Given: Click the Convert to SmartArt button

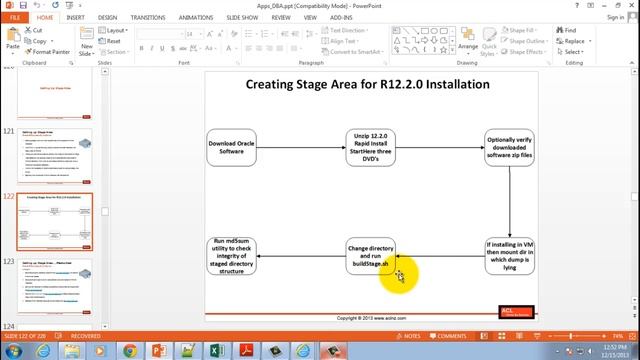Looking at the screenshot, I should coord(353,52).
